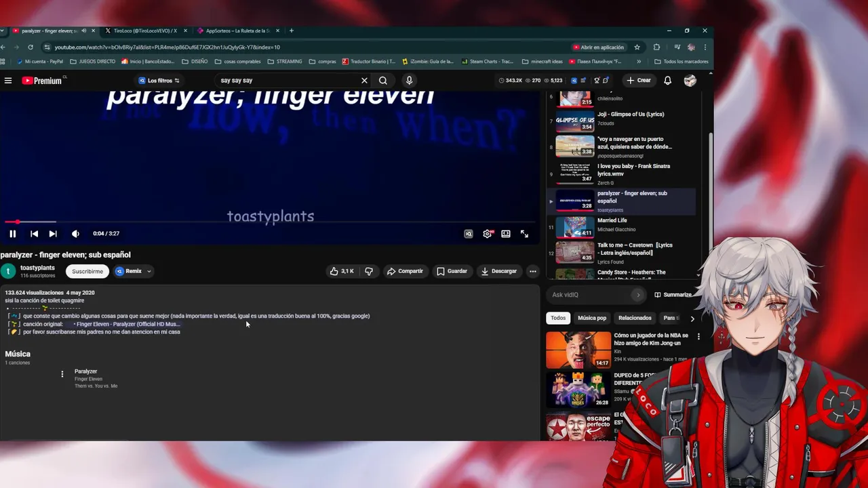Switch to AppSorteos browser tab
Image resolution: width=868 pixels, height=488 pixels.
[x=237, y=30]
